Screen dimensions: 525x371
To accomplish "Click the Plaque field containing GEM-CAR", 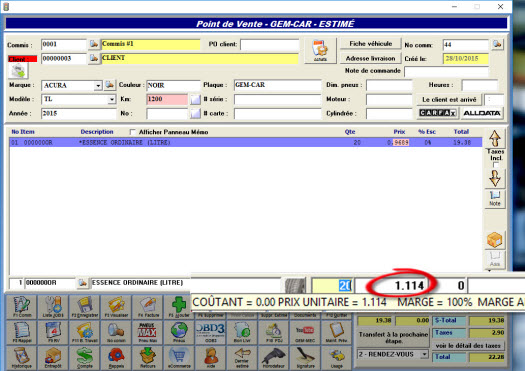I will [x=278, y=85].
